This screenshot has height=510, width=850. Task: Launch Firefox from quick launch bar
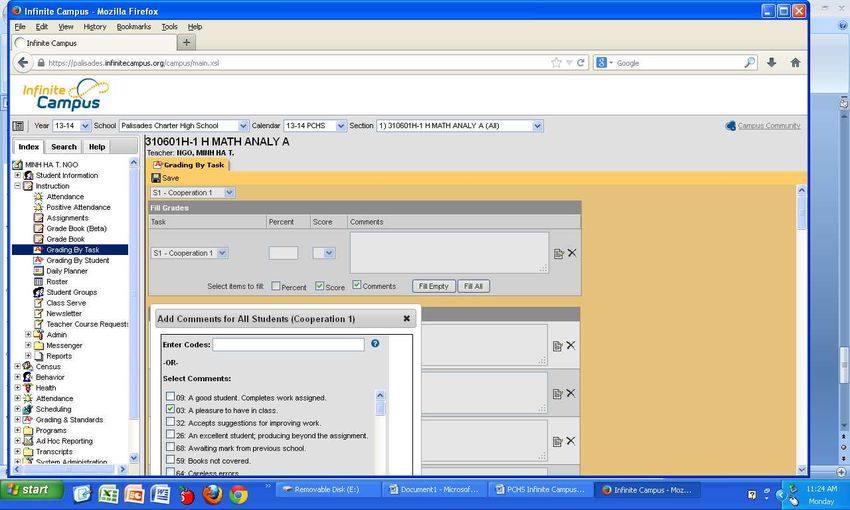click(x=212, y=494)
